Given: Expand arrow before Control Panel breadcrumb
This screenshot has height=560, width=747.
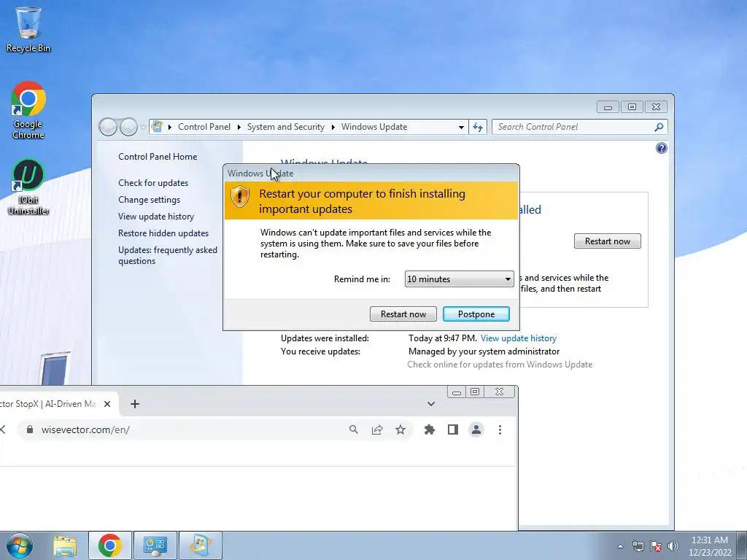Looking at the screenshot, I should (169, 127).
